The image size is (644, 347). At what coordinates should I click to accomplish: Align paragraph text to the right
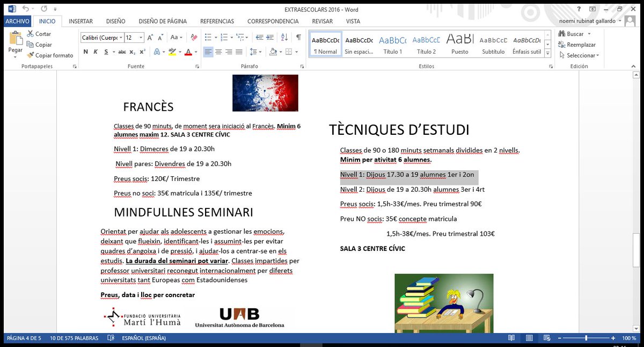pyautogui.click(x=229, y=52)
